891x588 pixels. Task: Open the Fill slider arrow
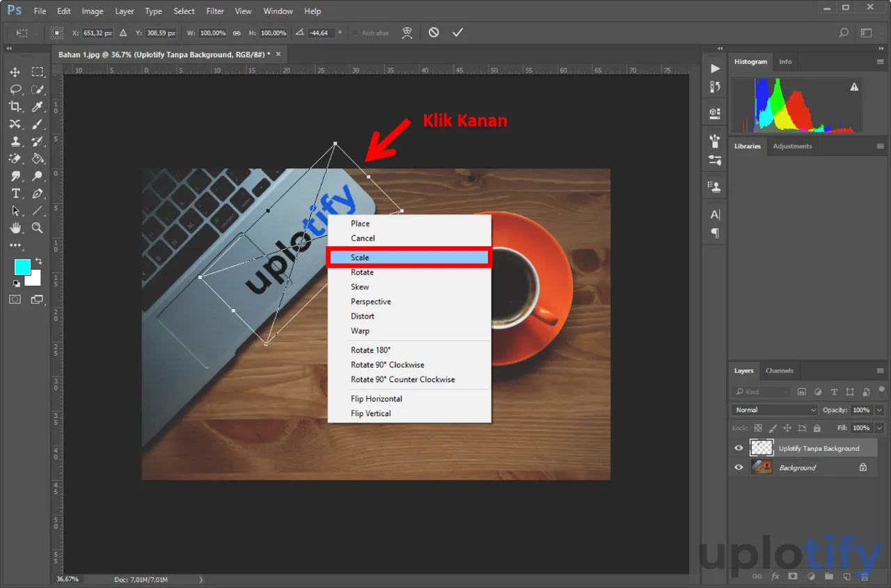pos(879,428)
